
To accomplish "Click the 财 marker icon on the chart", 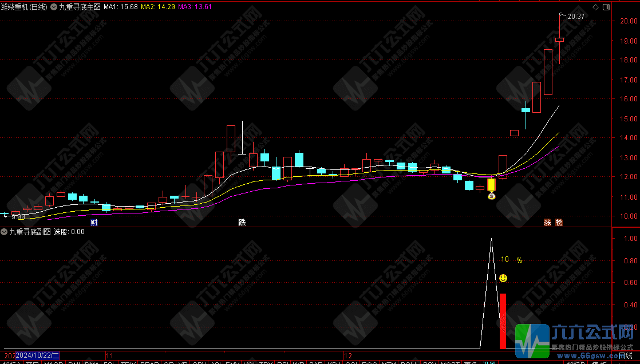I will coord(94,222).
